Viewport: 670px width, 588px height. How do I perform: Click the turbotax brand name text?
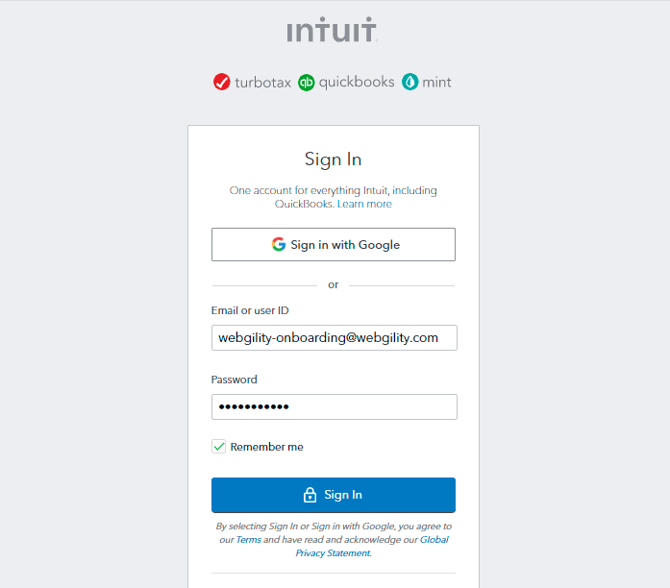[x=263, y=83]
